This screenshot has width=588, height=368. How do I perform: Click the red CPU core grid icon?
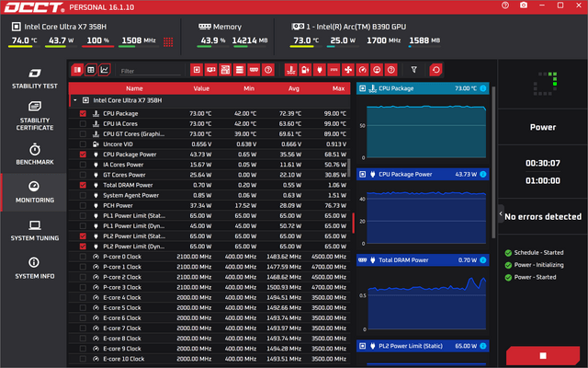tap(168, 41)
